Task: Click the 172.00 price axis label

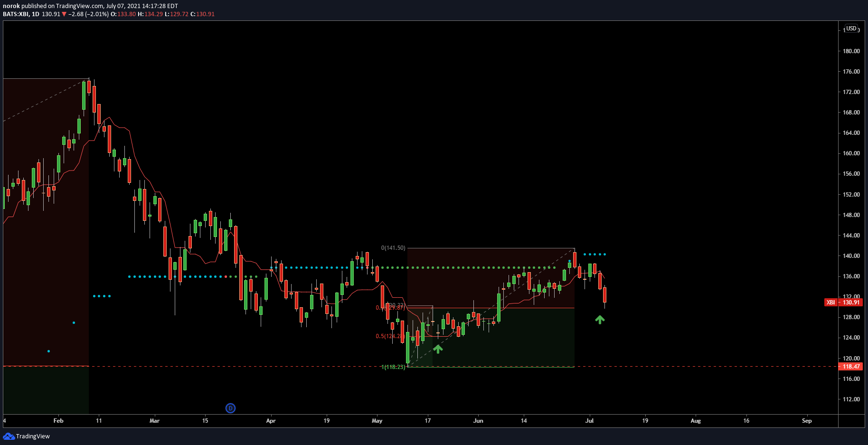Action: 851,92
